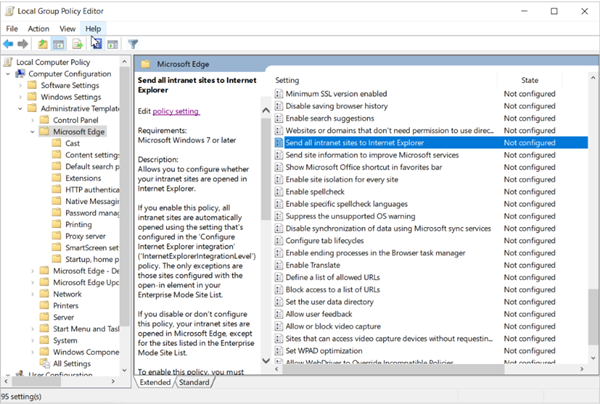Open the Action menu
This screenshot has width=600, height=404.
[x=38, y=29]
